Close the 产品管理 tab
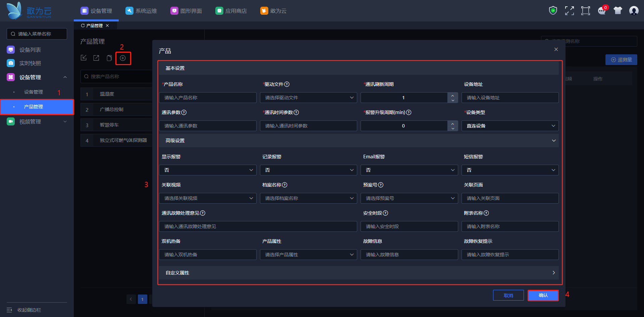This screenshot has height=317, width=644. click(107, 25)
